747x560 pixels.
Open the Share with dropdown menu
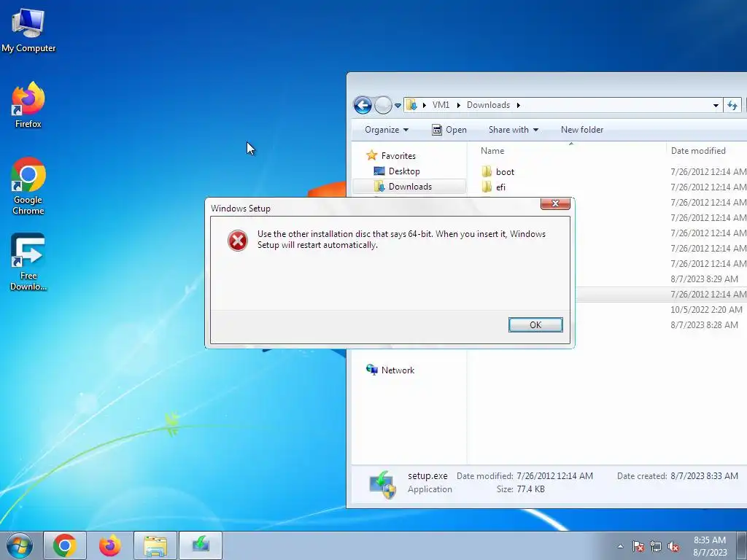click(x=513, y=130)
